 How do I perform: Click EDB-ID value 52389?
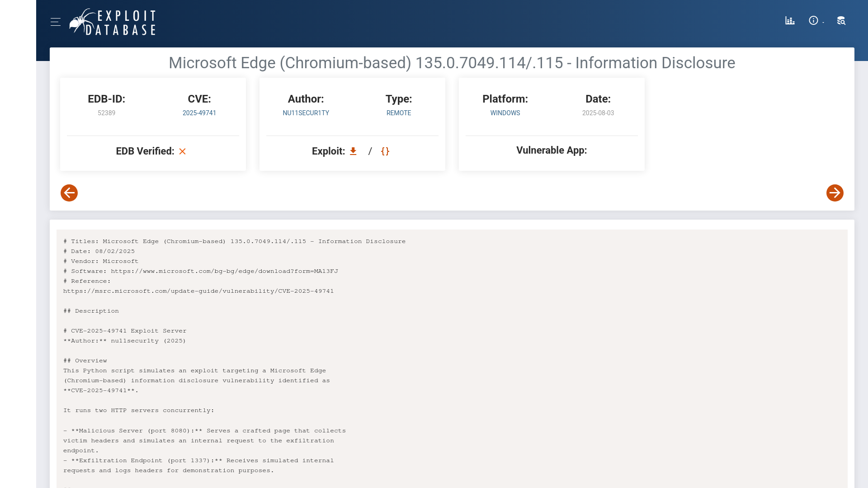point(107,113)
